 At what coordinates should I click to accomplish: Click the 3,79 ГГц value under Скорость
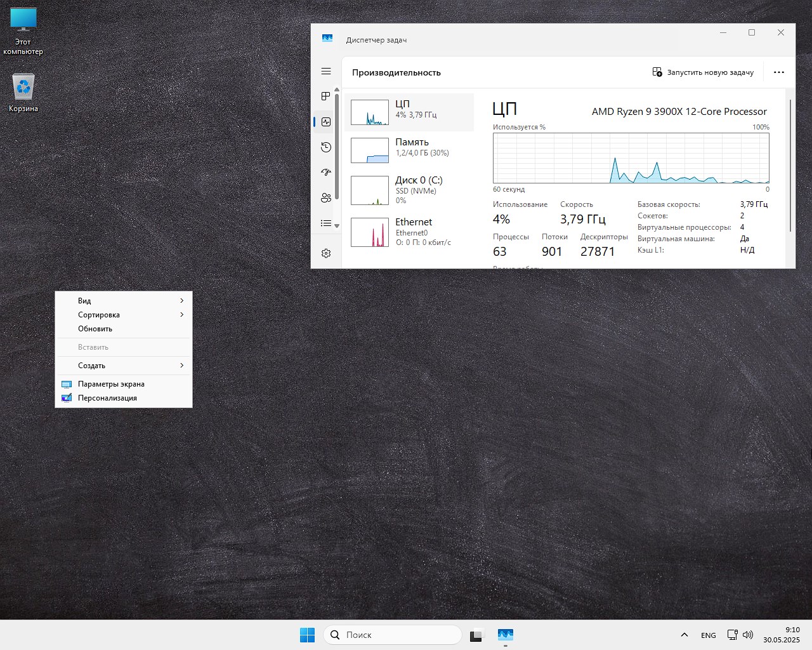coord(583,220)
